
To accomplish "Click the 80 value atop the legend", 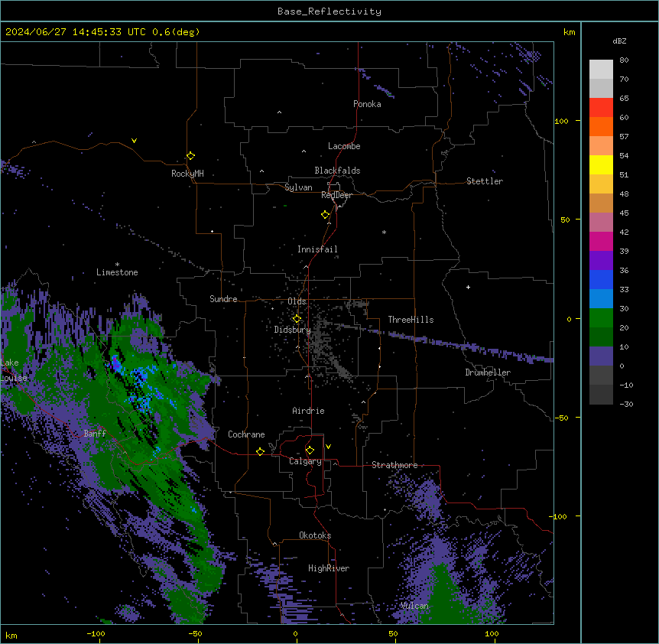I will coord(624,60).
